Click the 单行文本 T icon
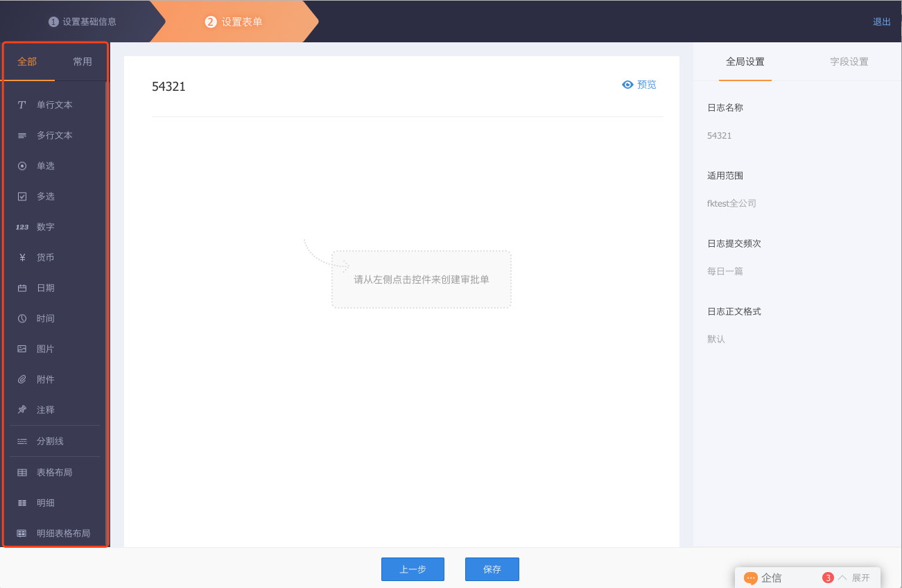The height and width of the screenshot is (588, 902). point(22,105)
